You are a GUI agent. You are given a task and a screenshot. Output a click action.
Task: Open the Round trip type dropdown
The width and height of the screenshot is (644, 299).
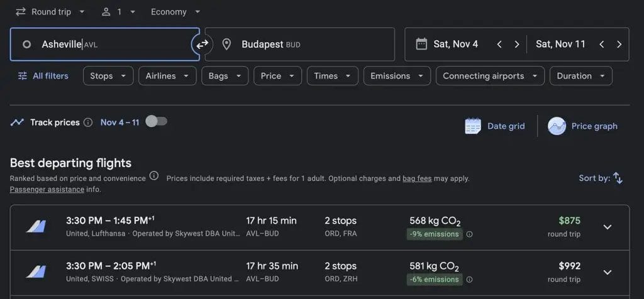point(51,12)
